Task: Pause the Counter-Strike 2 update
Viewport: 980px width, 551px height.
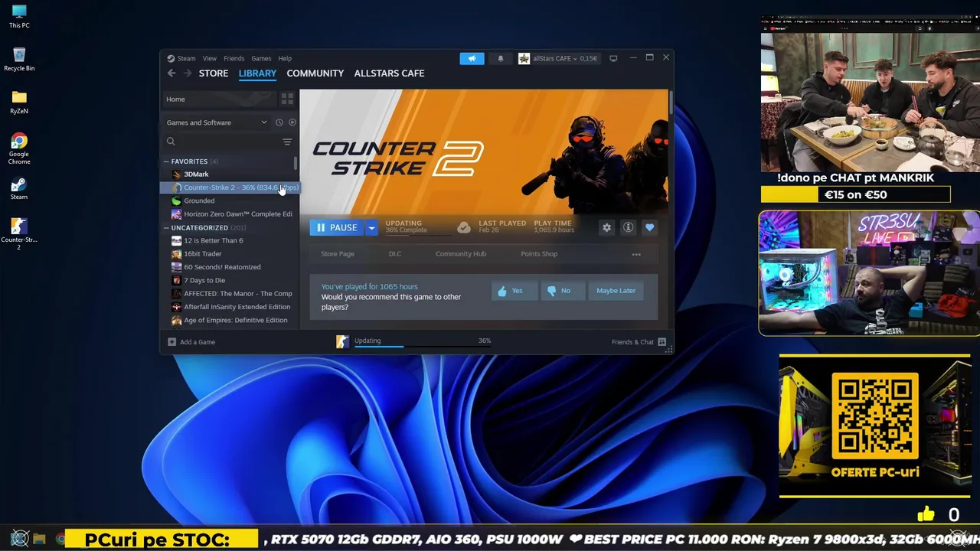Action: pyautogui.click(x=338, y=227)
